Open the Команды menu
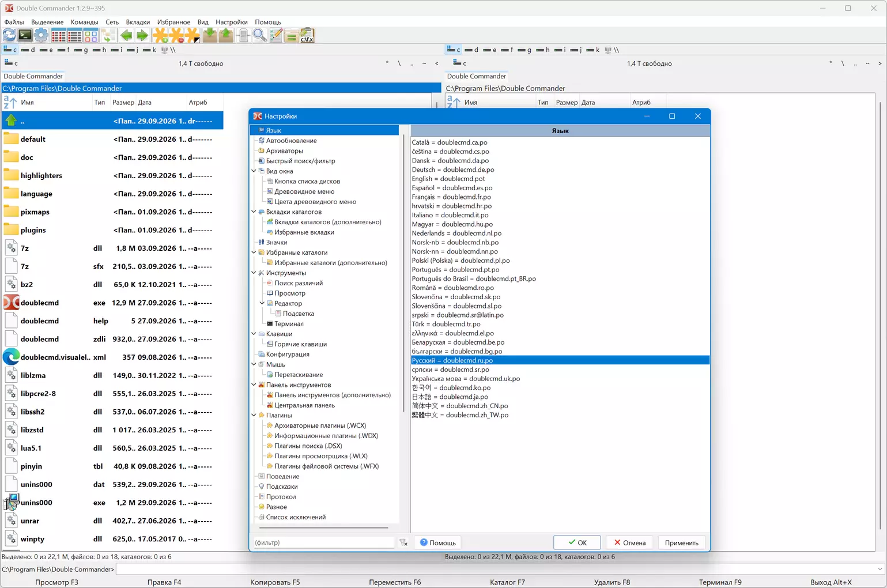Viewport: 887px width, 588px height. [84, 22]
